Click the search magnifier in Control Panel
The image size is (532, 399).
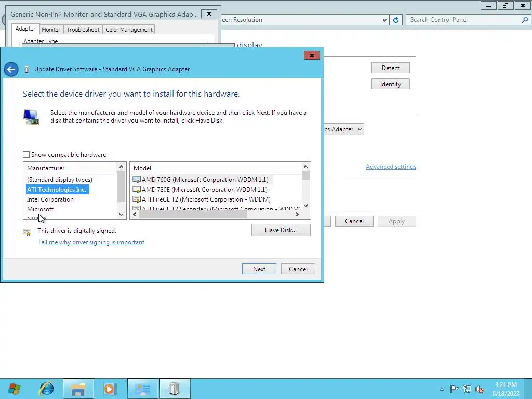pyautogui.click(x=525, y=20)
